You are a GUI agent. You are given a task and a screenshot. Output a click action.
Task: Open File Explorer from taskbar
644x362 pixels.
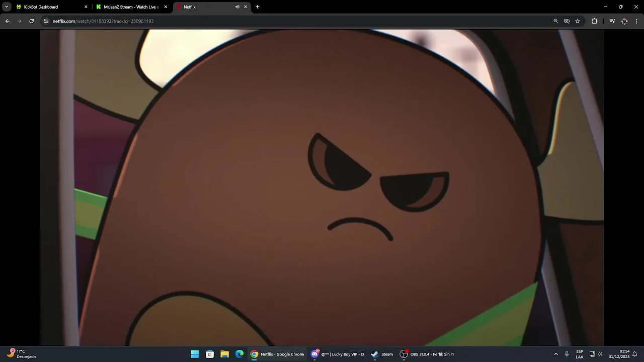click(224, 354)
